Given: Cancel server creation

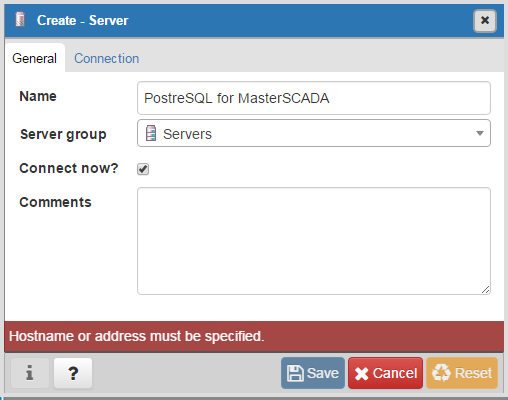Looking at the screenshot, I should tap(385, 373).
